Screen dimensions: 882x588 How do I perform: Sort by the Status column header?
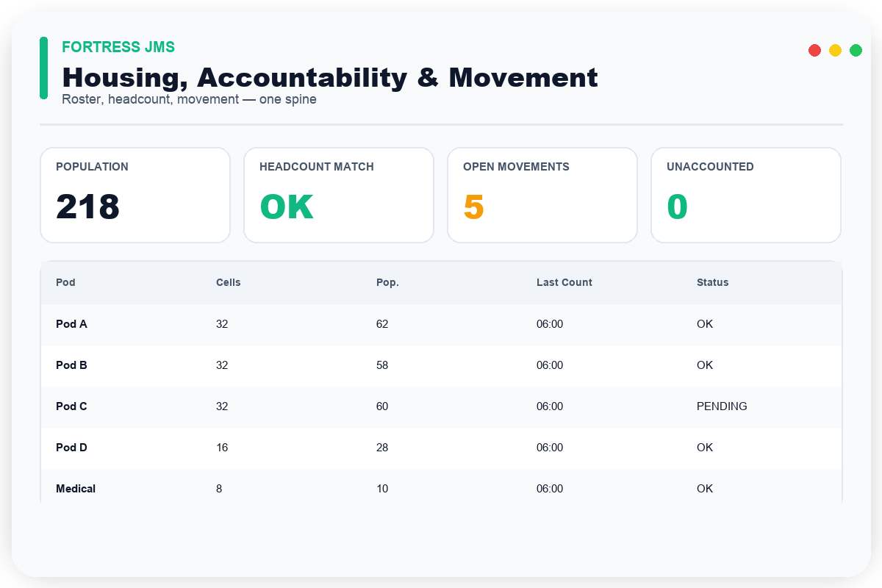tap(713, 282)
